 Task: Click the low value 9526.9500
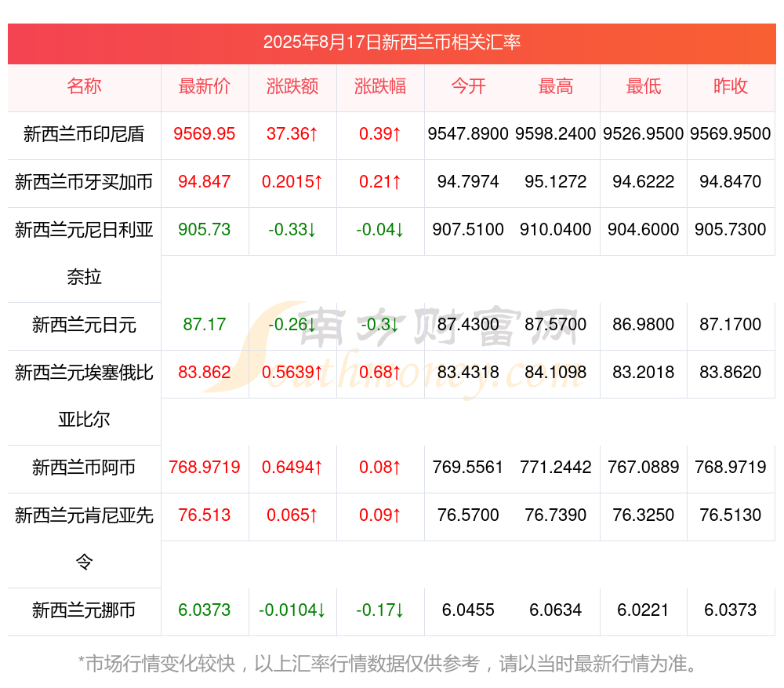[644, 133]
